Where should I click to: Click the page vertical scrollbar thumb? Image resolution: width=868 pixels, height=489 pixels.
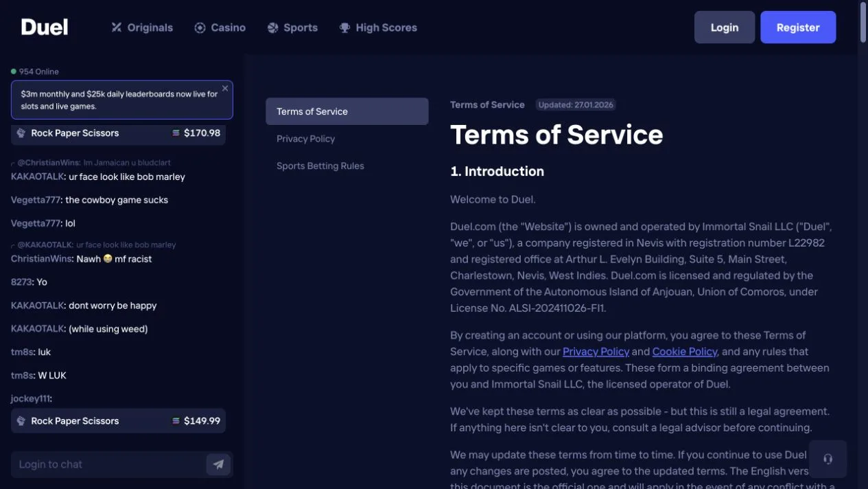pyautogui.click(x=863, y=22)
